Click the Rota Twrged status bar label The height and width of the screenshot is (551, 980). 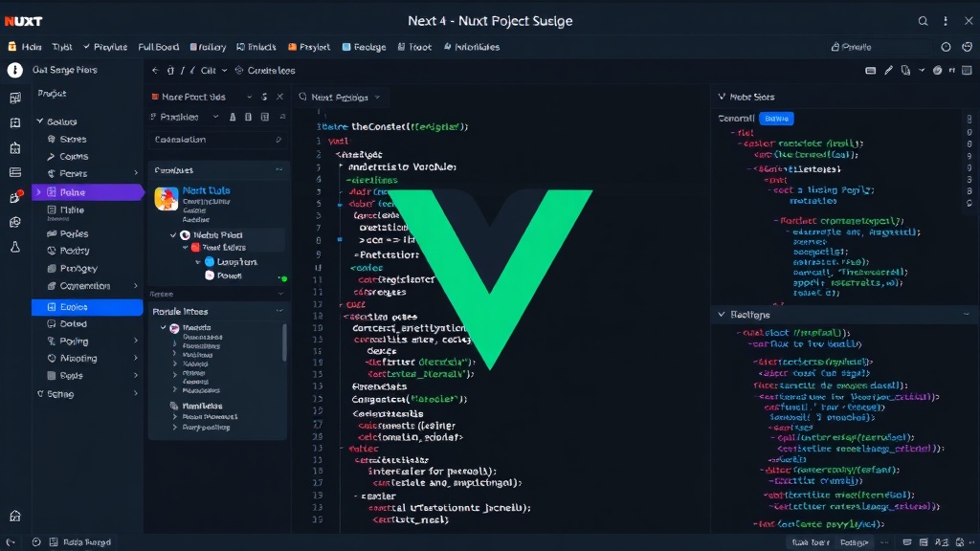(87, 542)
